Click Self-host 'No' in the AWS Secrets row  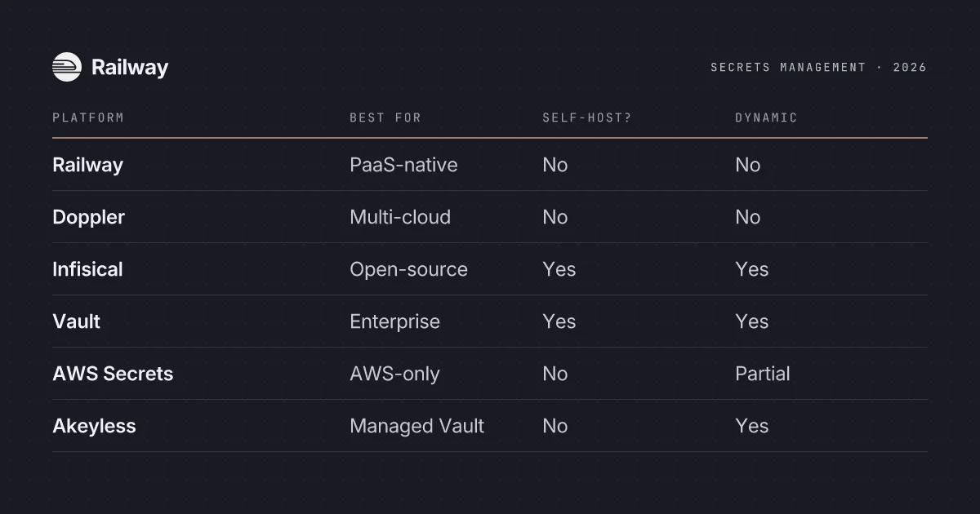click(x=555, y=374)
